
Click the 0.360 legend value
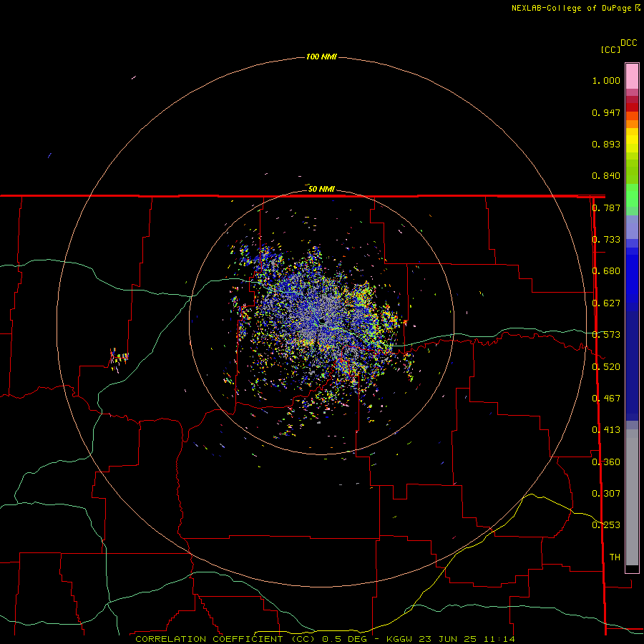tap(606, 462)
